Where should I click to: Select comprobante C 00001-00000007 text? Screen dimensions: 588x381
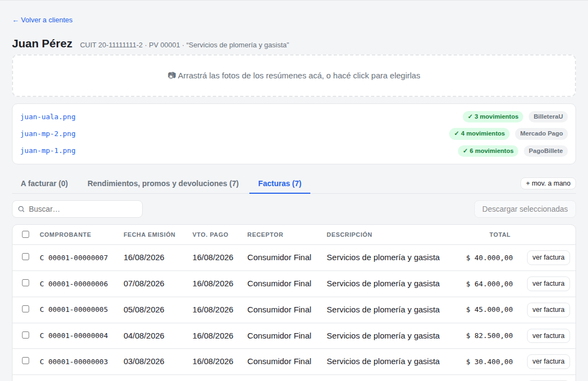[x=74, y=258]
